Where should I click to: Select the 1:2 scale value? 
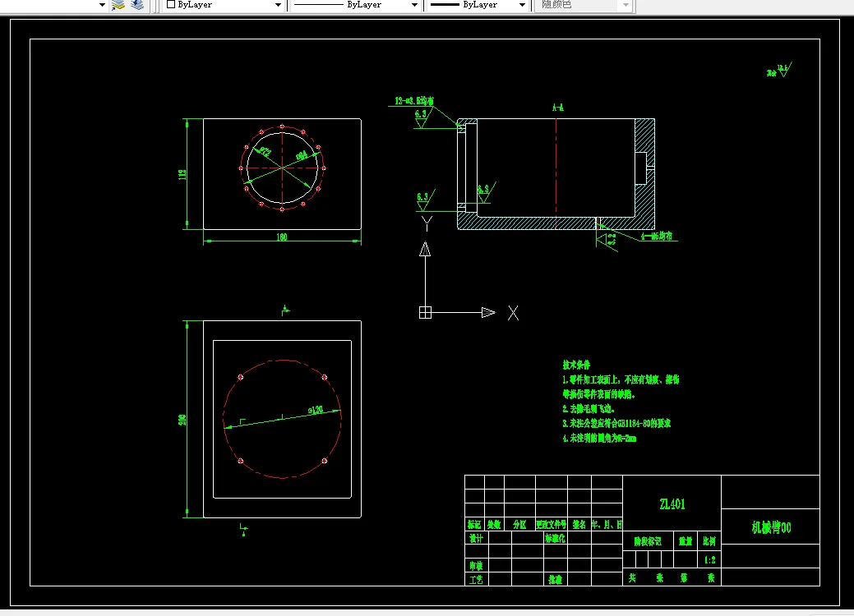tap(709, 560)
